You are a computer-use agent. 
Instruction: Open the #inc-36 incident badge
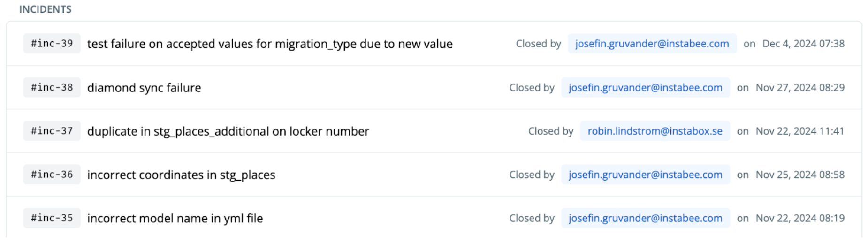[52, 175]
